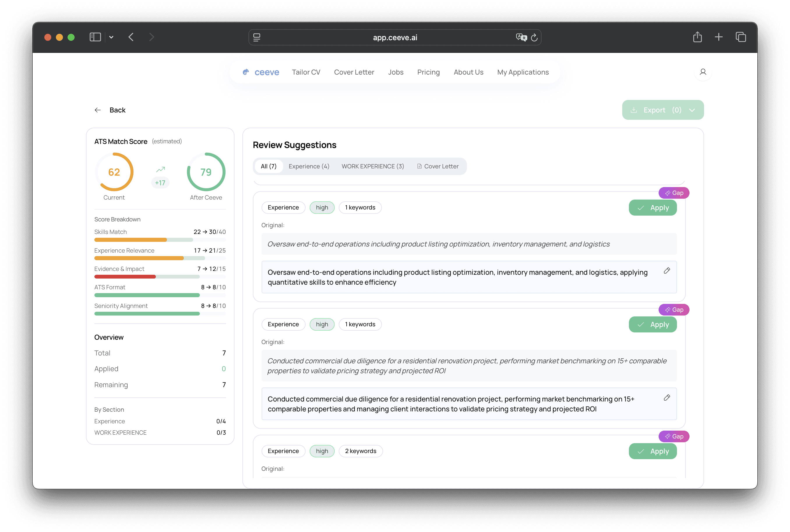790x532 pixels.
Task: Show the tab overview
Action: (740, 37)
